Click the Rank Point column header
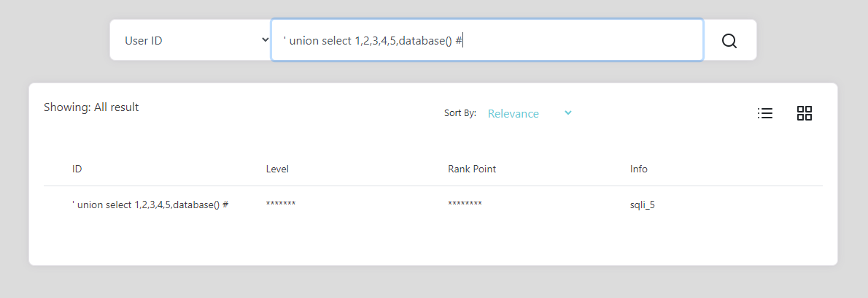Image resolution: width=868 pixels, height=298 pixels. click(471, 169)
